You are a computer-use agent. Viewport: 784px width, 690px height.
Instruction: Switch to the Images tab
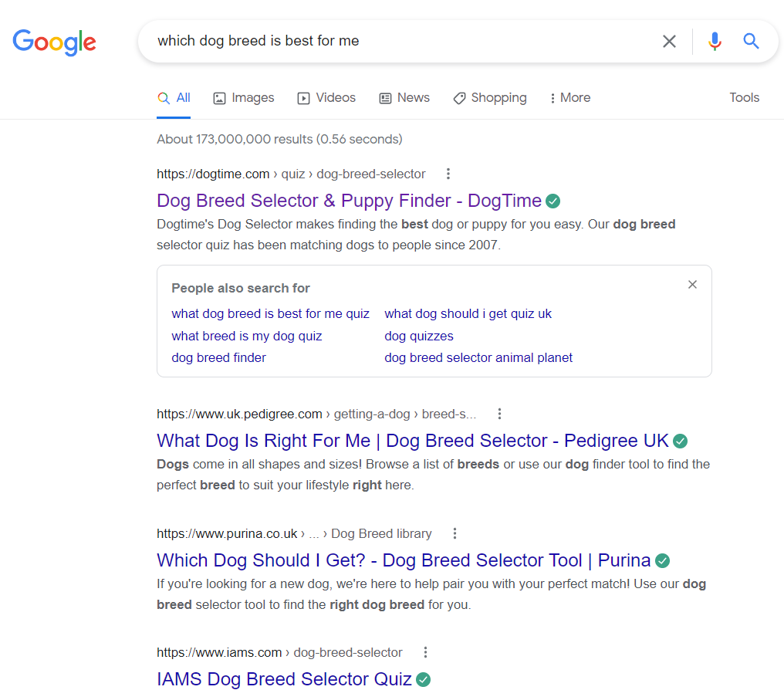point(244,98)
